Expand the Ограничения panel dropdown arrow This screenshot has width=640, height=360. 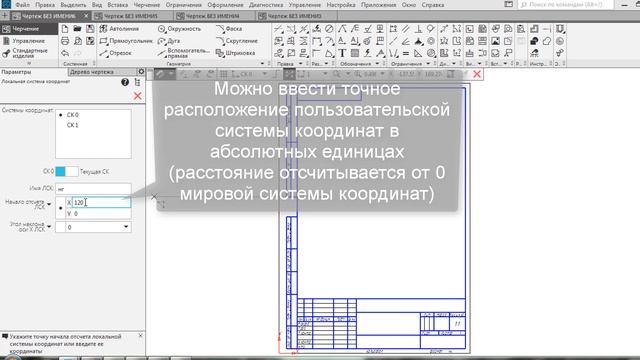point(428,64)
